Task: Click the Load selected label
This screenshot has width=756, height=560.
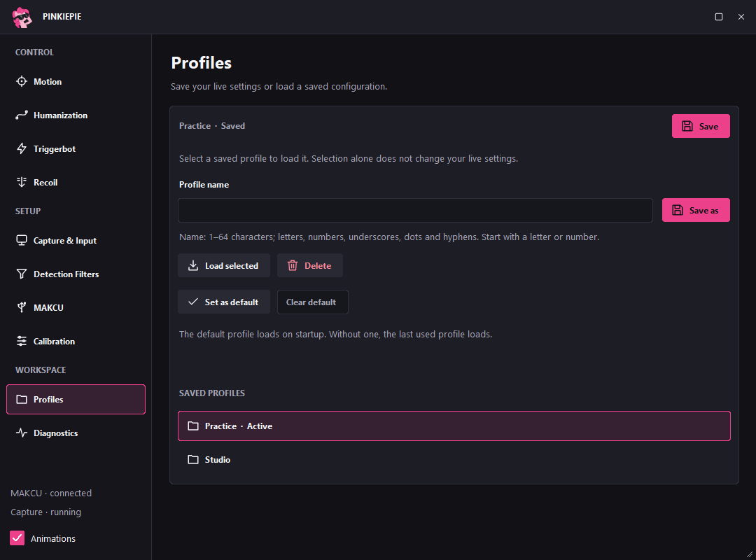Action: coord(232,266)
